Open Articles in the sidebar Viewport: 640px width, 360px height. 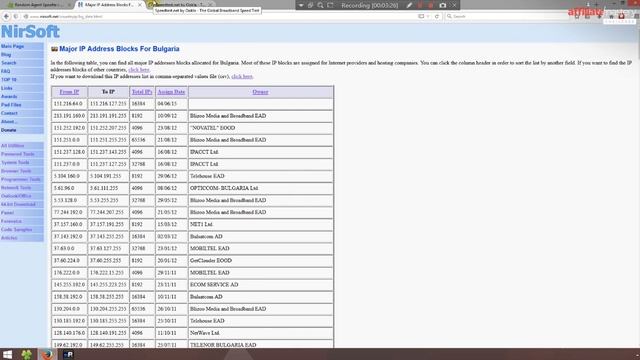click(9, 238)
